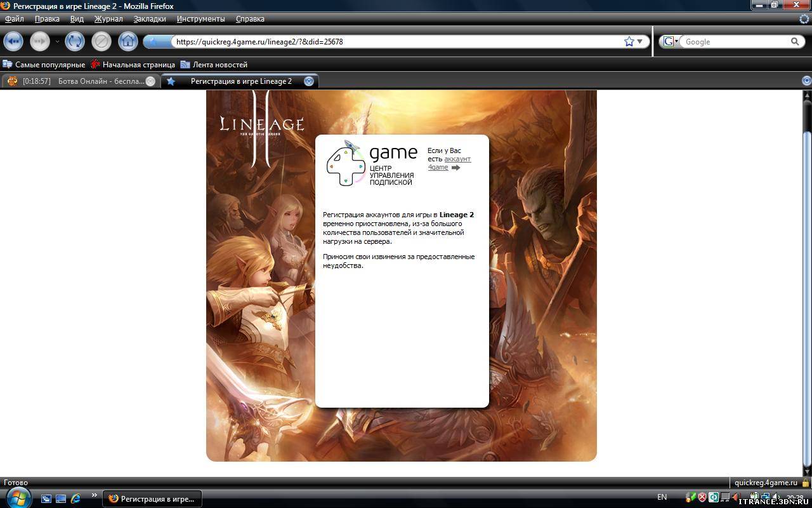812x508 pixels.
Task: Select the Регистрация в игре Lineage 2 tab
Action: [x=240, y=81]
